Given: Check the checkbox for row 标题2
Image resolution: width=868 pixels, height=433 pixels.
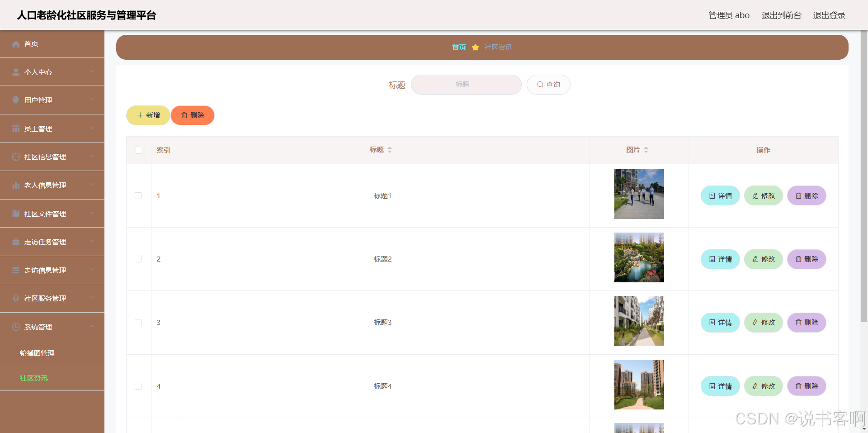Looking at the screenshot, I should tap(138, 259).
